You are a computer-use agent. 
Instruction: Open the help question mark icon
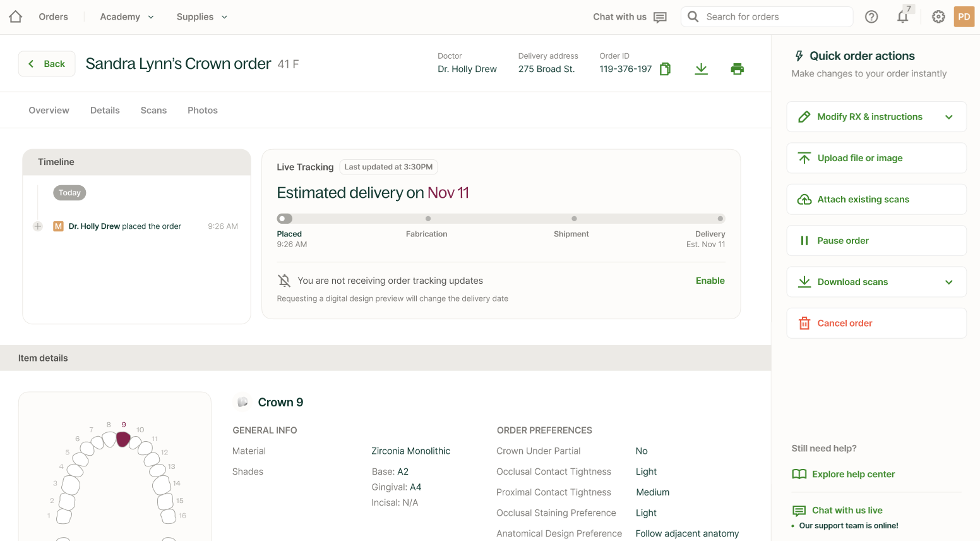tap(871, 17)
